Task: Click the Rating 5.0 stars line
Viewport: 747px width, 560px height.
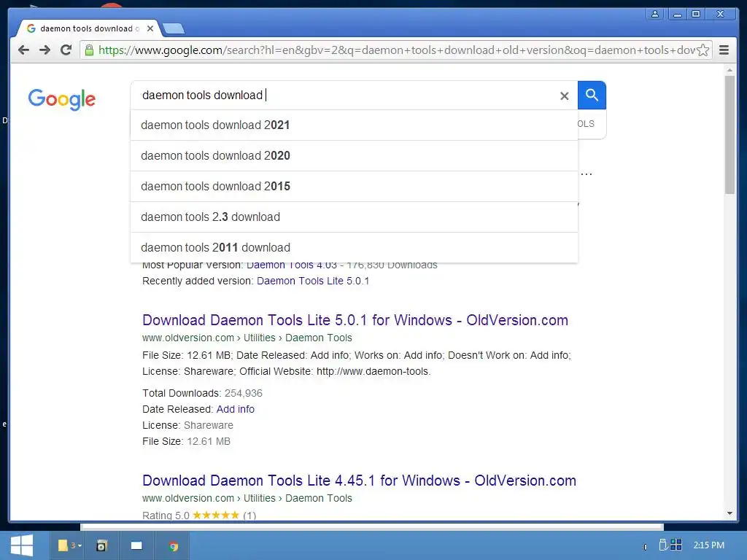Action: pyautogui.click(x=199, y=516)
